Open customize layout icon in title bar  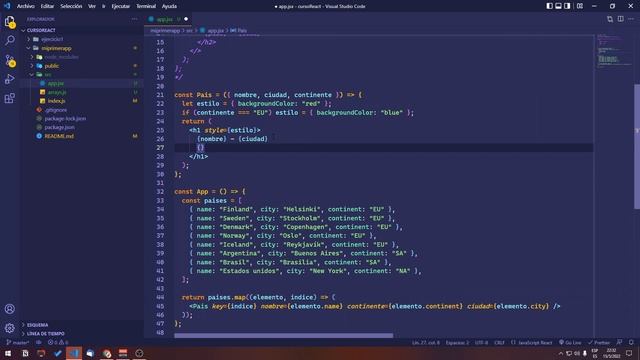click(x=580, y=6)
